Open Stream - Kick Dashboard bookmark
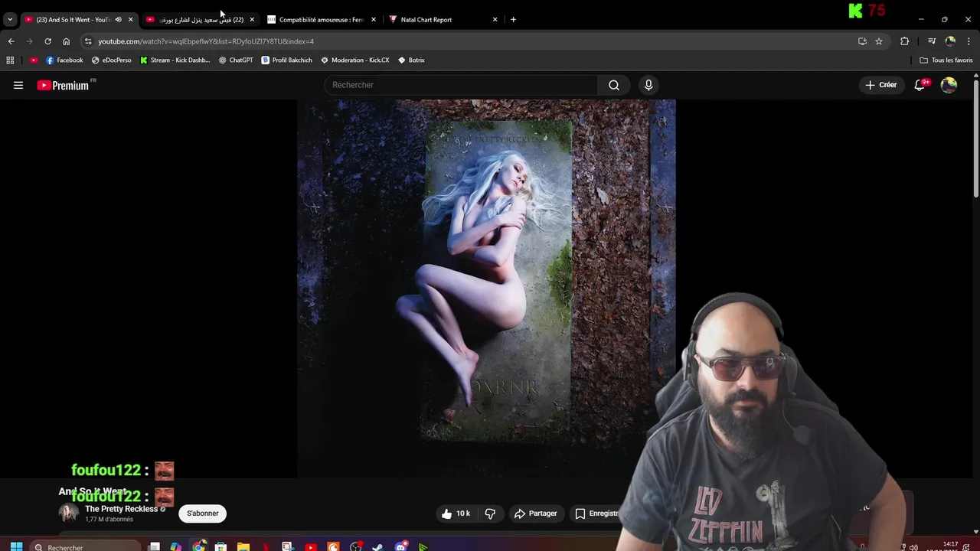This screenshot has height=551, width=980. 175,60
